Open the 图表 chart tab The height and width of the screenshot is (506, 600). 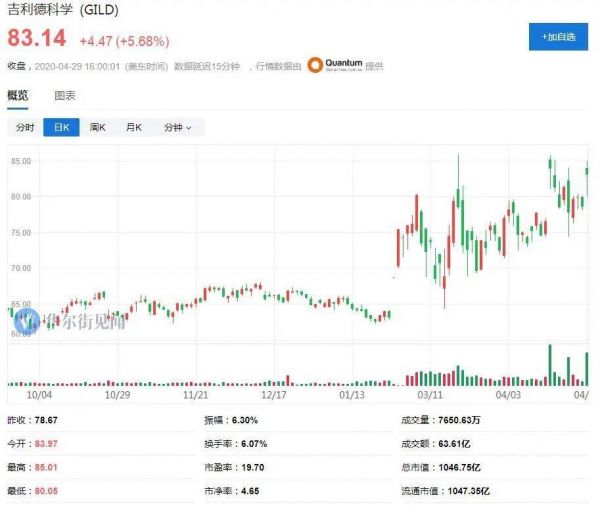tap(65, 96)
